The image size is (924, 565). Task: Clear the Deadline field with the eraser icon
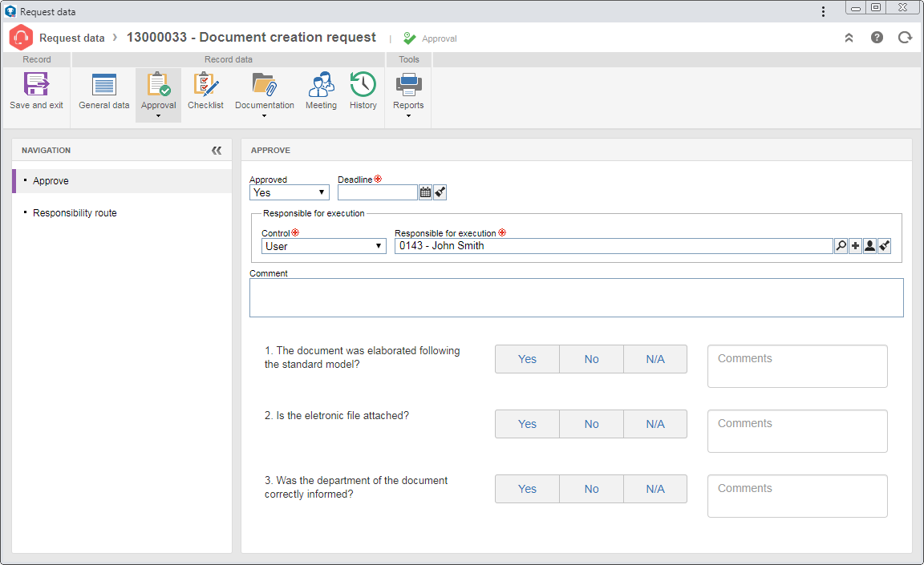440,192
